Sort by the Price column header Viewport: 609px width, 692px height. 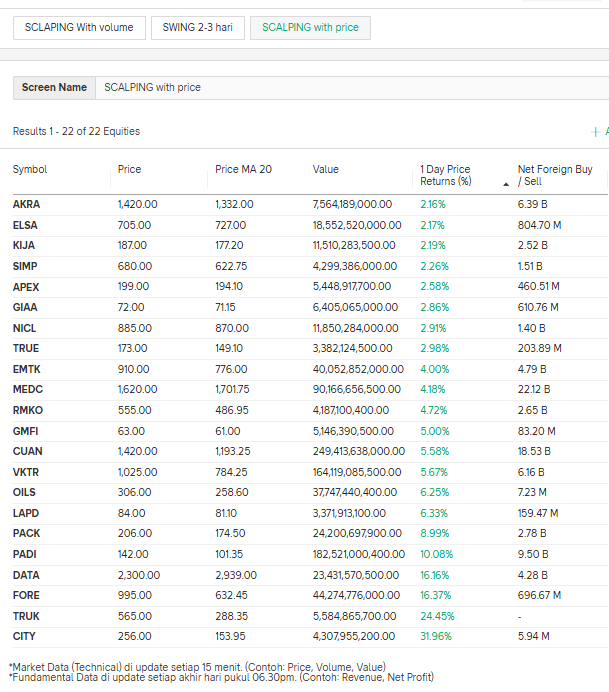click(x=129, y=169)
